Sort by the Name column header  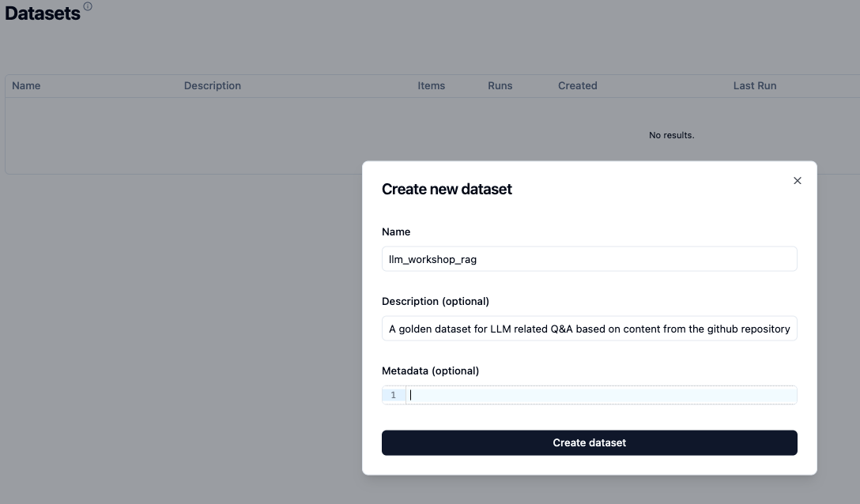tap(26, 86)
